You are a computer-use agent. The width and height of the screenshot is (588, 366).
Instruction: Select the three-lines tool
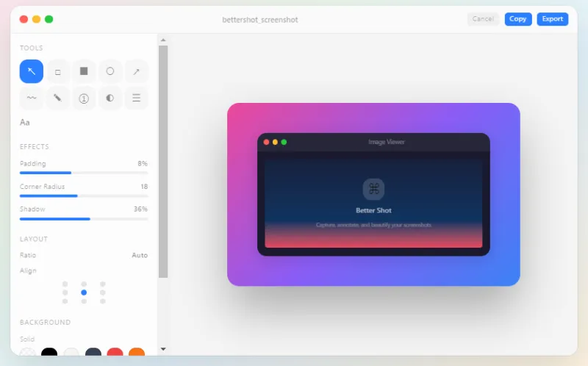click(x=136, y=98)
